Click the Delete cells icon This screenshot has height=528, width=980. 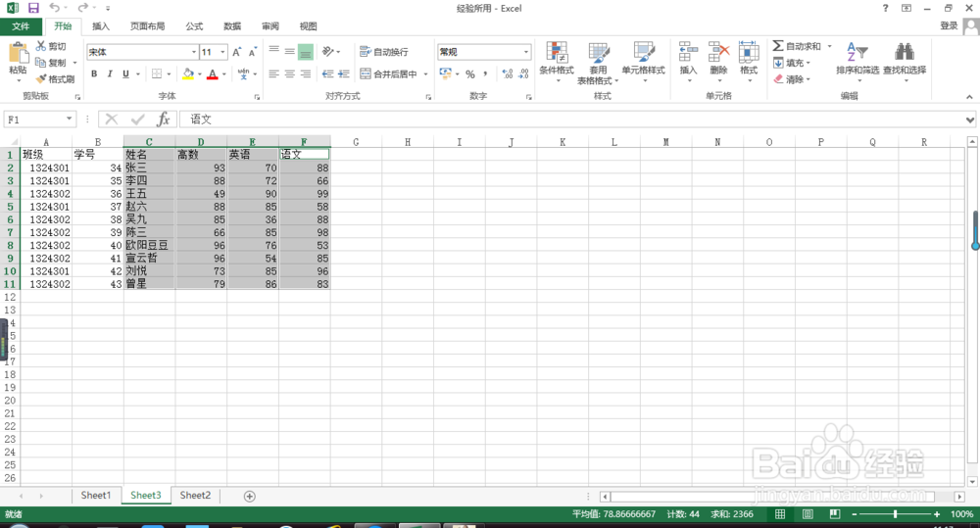tap(718, 53)
